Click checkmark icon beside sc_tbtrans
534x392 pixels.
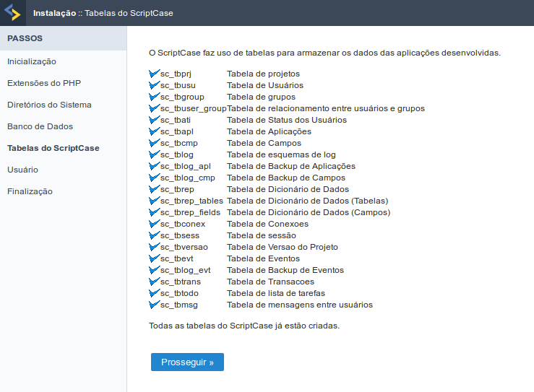tap(154, 282)
